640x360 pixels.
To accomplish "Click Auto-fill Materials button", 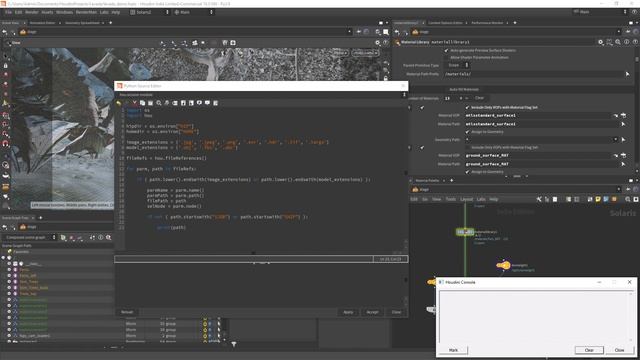I will (x=464, y=89).
